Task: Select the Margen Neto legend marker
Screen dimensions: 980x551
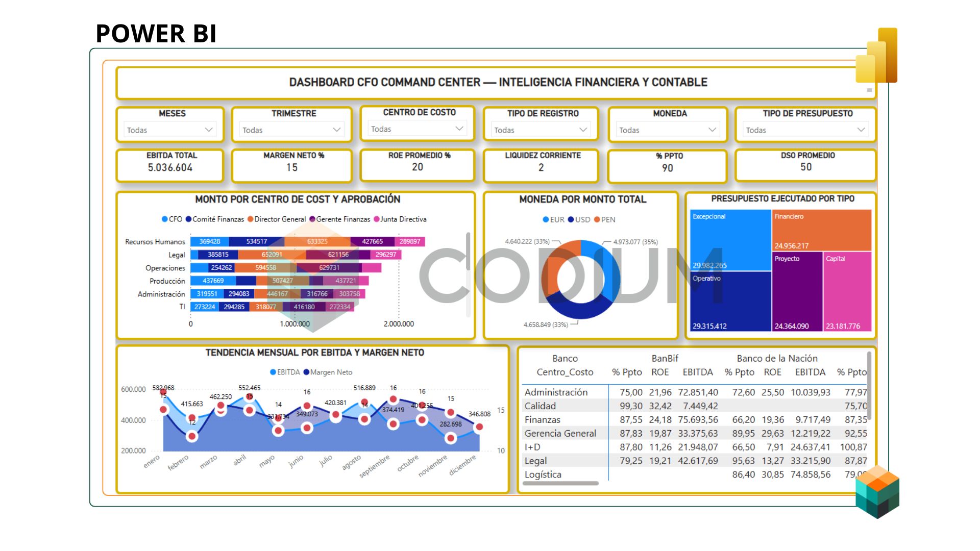Action: coord(306,372)
